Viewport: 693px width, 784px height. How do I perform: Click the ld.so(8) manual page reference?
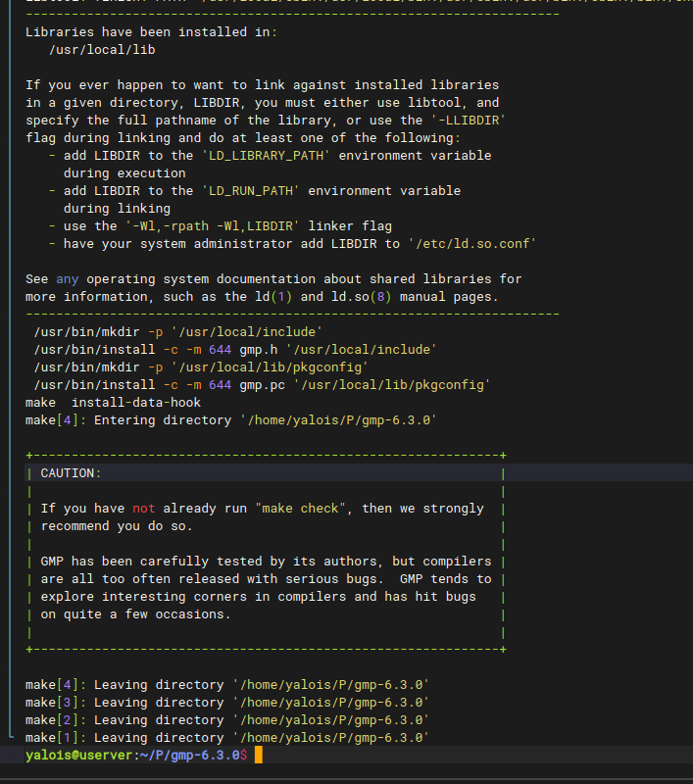[x=362, y=297]
